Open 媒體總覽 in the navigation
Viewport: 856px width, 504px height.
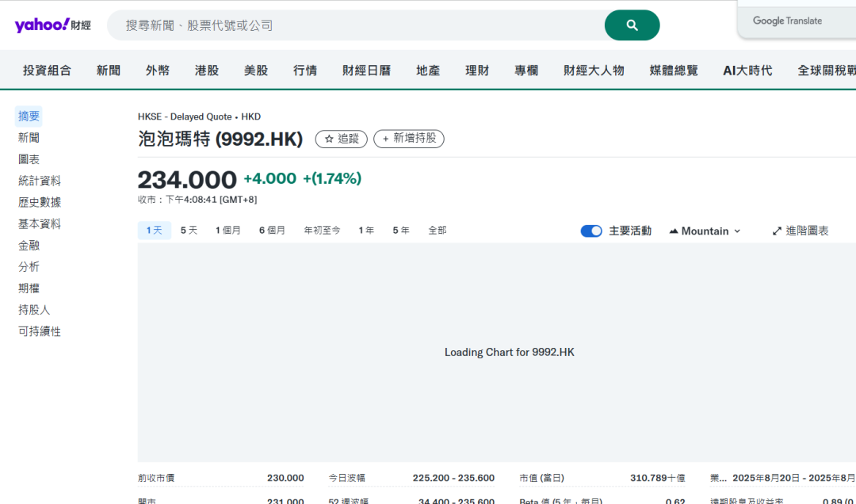click(x=674, y=71)
